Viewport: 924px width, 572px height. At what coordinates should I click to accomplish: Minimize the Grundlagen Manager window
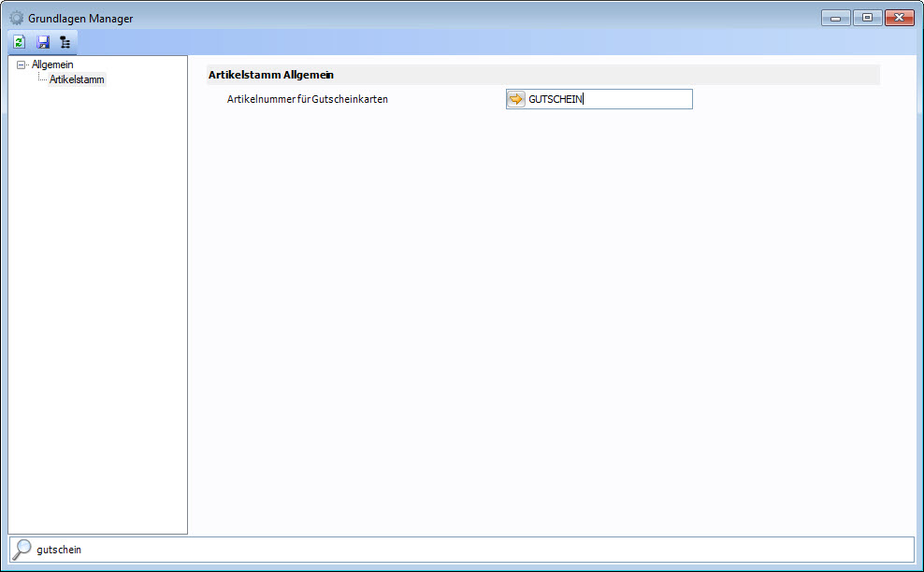(835, 18)
